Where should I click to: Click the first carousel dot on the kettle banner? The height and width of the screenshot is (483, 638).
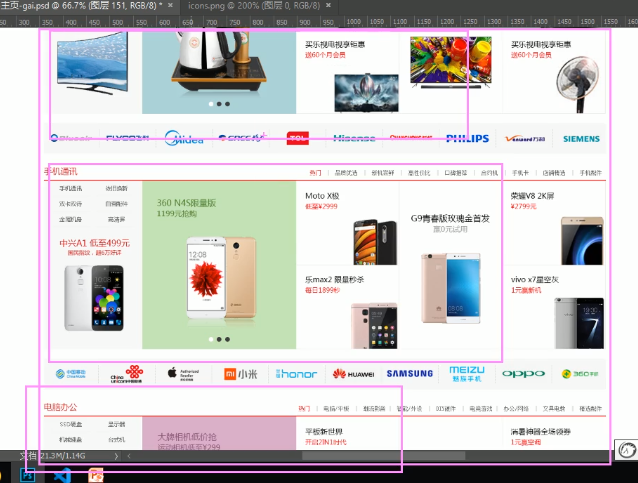point(211,104)
